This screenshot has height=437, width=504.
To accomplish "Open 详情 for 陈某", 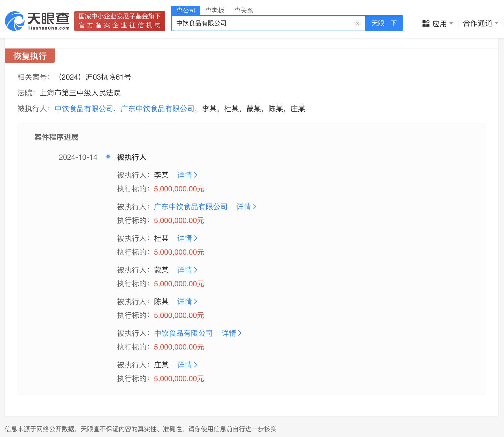I will pos(187,302).
